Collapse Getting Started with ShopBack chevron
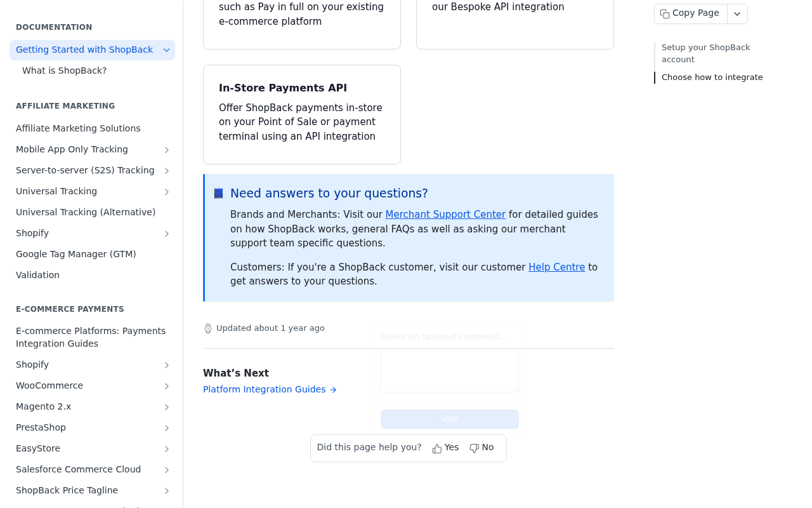 tap(167, 50)
